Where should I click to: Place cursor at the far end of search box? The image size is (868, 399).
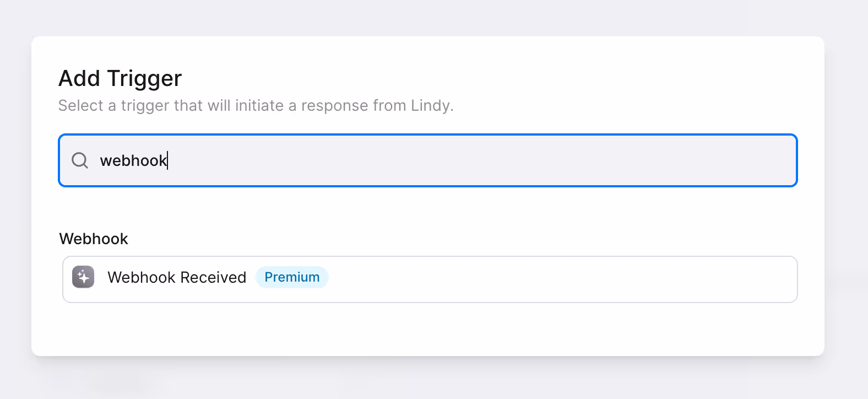(x=771, y=160)
